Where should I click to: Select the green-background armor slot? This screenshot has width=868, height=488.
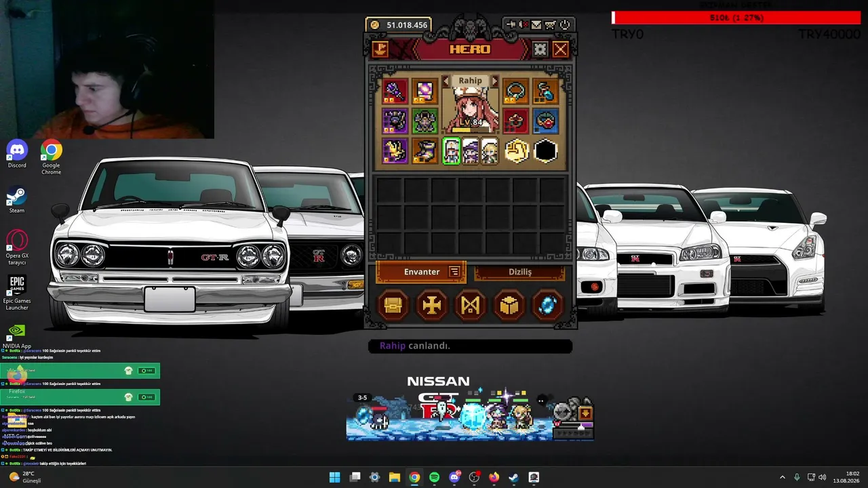coord(425,121)
